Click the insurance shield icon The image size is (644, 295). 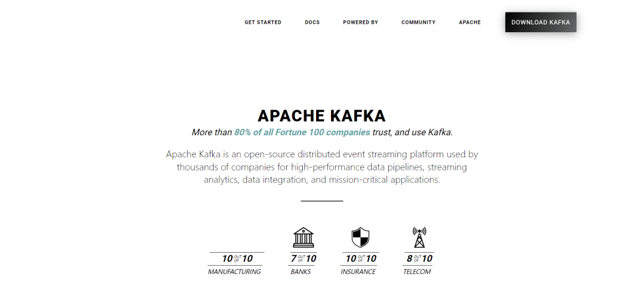pos(360,237)
